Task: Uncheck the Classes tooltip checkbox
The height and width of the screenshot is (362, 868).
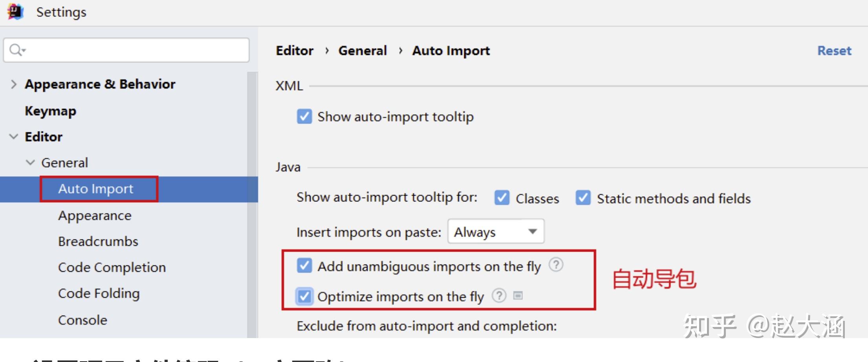Action: pos(502,198)
